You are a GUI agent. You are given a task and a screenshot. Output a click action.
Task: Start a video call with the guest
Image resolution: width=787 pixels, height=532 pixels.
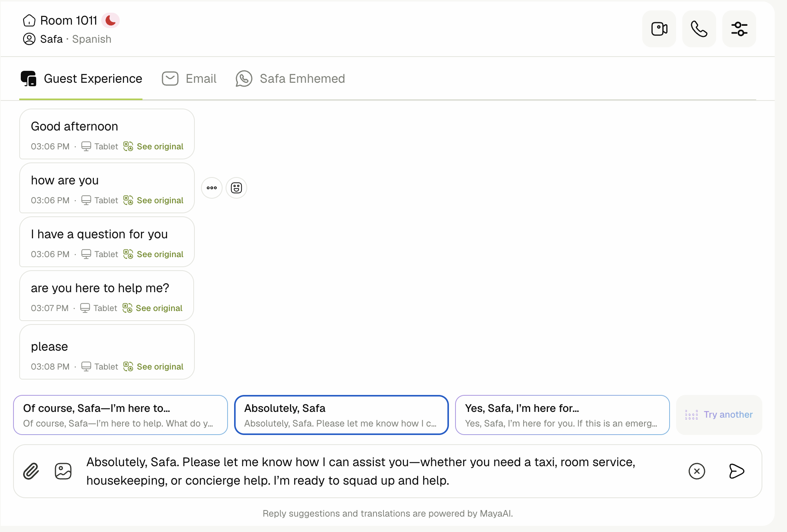pos(659,29)
